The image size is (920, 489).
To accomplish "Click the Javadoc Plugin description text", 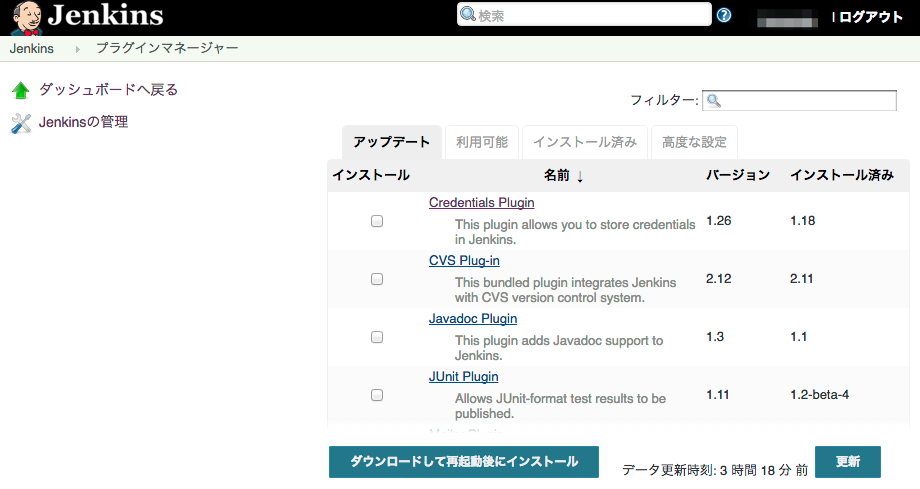I will click(559, 348).
